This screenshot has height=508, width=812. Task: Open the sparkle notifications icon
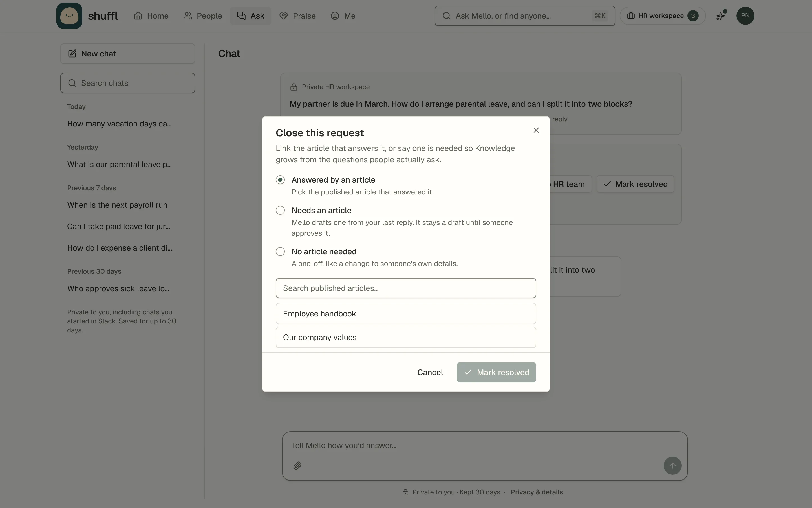(721, 16)
